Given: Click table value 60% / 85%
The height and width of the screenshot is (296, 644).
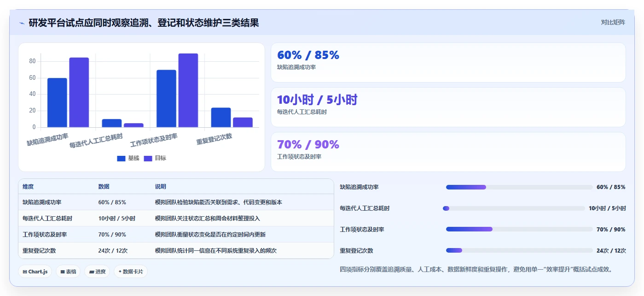Looking at the screenshot, I should [x=112, y=202].
